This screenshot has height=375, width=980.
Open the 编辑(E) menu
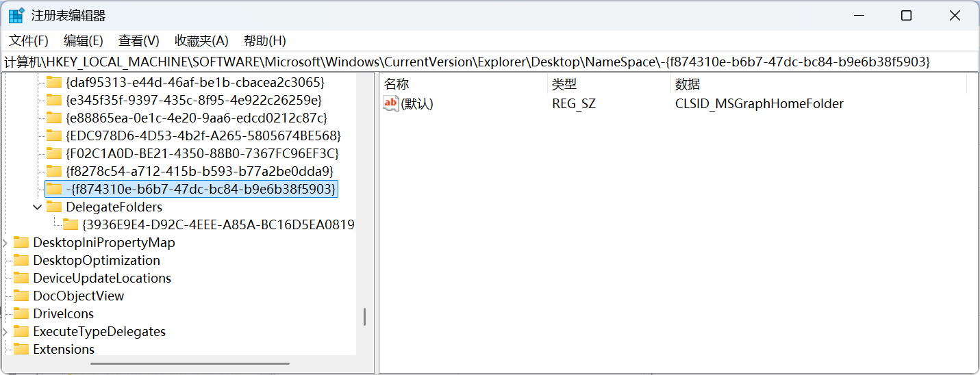84,40
